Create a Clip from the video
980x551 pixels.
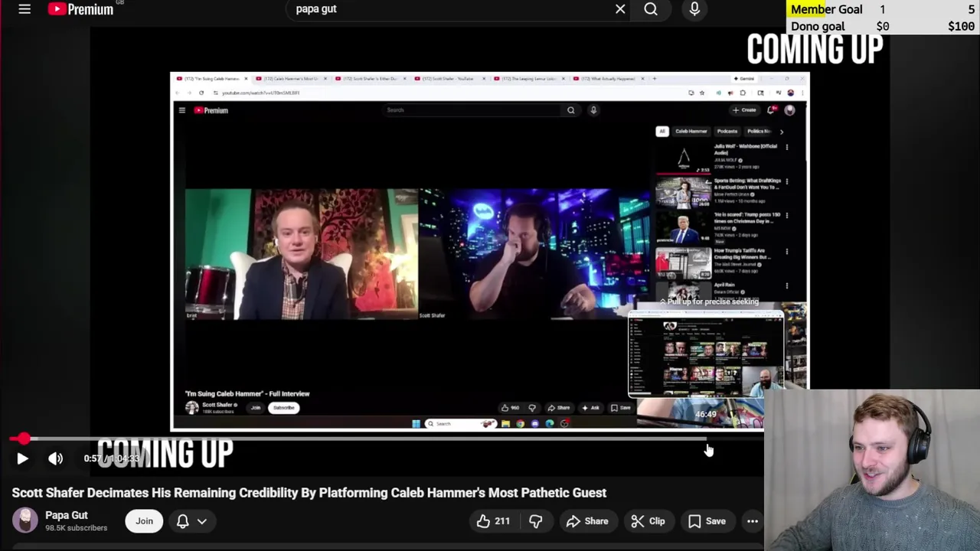(648, 521)
